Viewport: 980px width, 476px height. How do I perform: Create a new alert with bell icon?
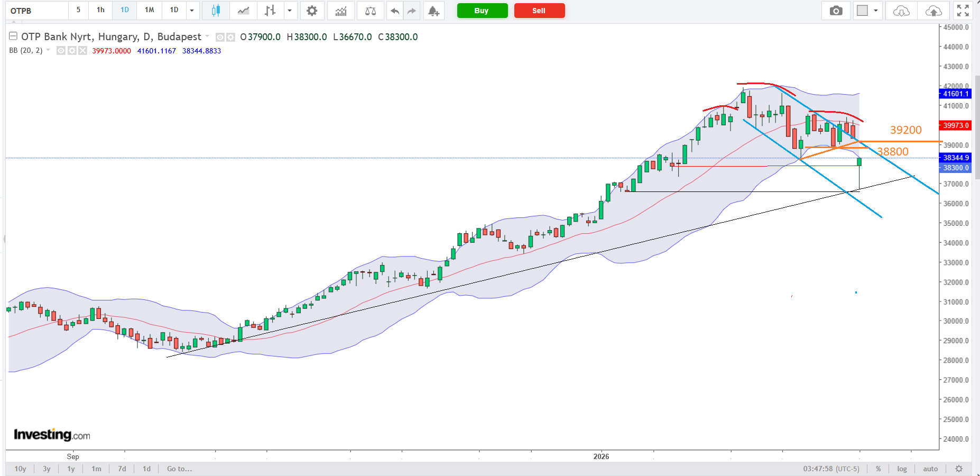433,11
